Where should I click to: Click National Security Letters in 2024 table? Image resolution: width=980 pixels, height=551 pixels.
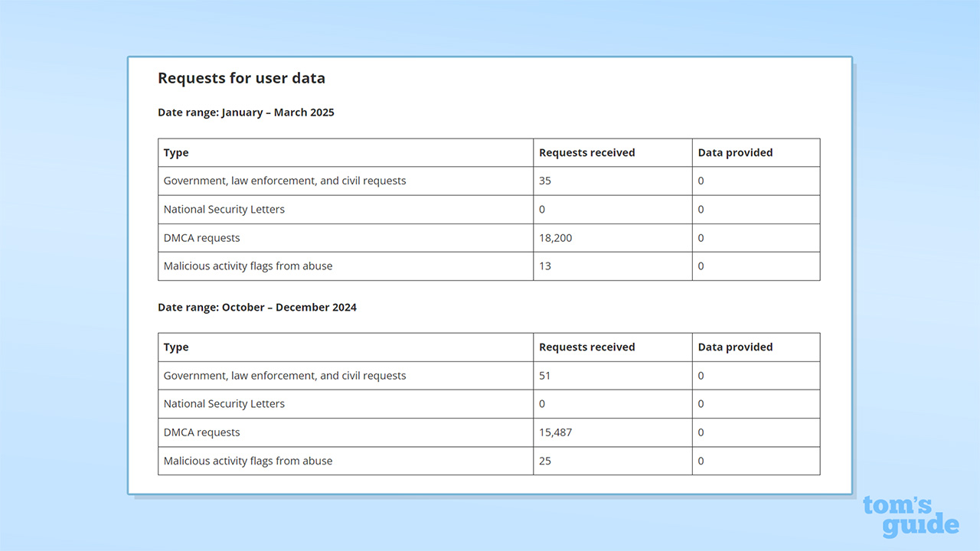[224, 404]
